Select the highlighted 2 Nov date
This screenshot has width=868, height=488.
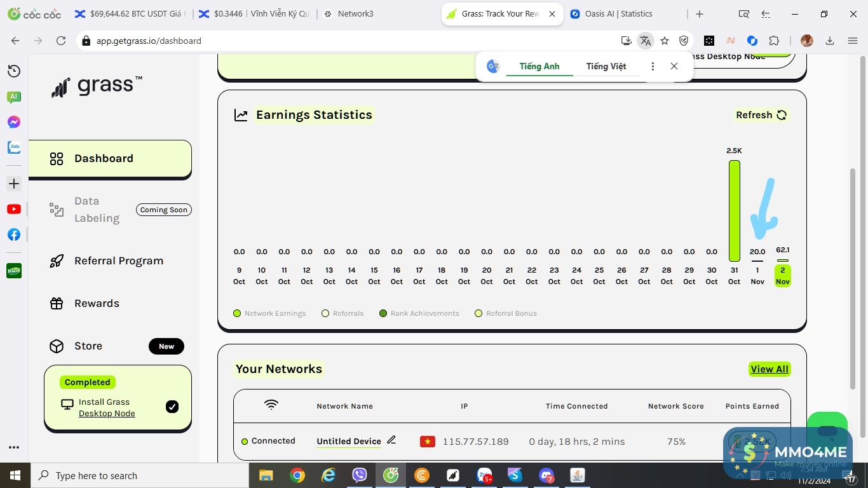coord(783,276)
